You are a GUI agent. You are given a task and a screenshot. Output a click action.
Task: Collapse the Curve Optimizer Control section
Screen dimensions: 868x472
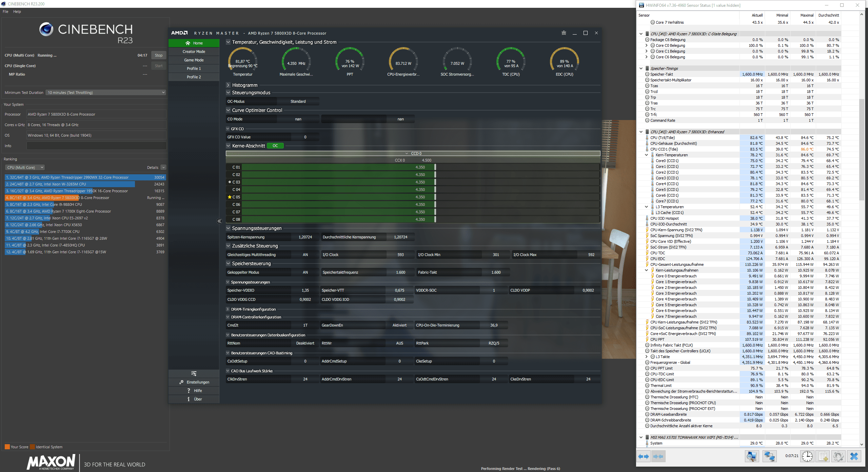pos(228,110)
